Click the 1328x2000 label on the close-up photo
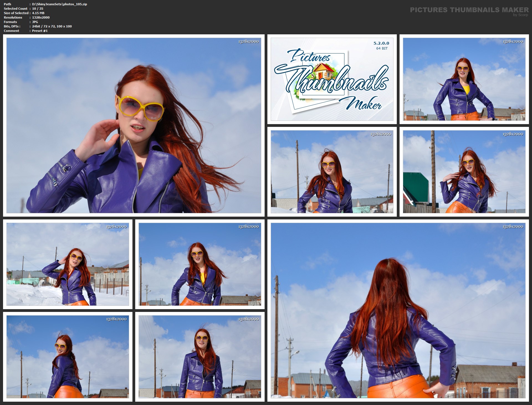 click(x=249, y=41)
